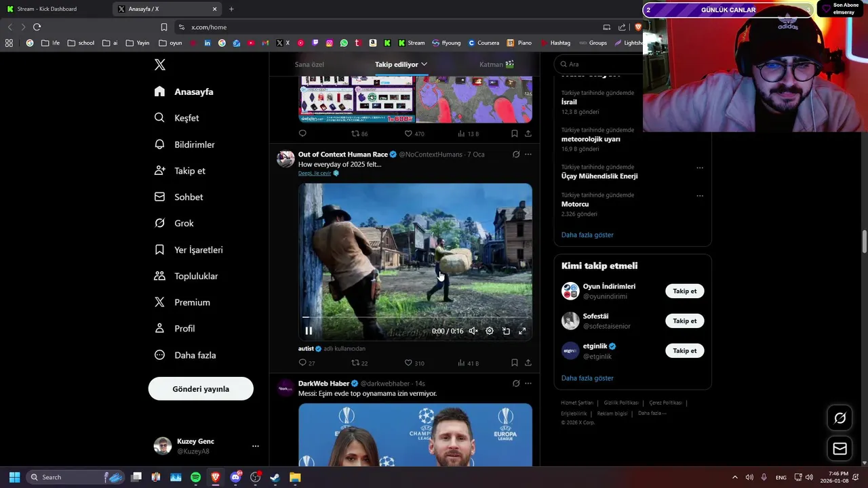The image size is (868, 488).
Task: Open the Instagram bookmark icon
Action: (x=330, y=43)
